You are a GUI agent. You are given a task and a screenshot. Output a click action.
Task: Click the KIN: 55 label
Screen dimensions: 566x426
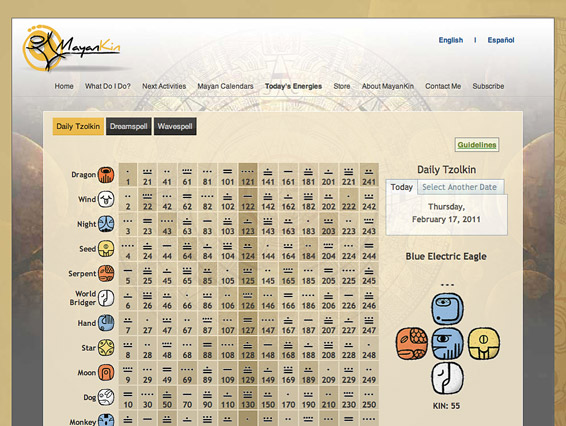click(x=446, y=406)
